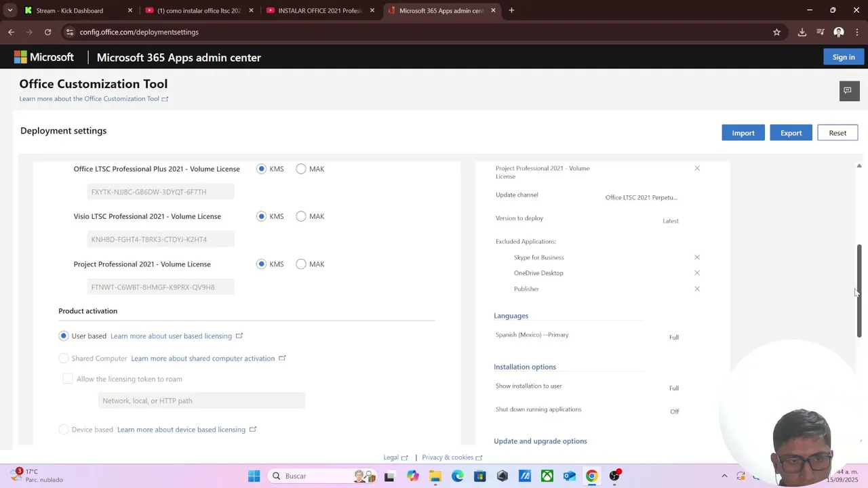Select MAK for Office LTSC Professional Plus
868x488 pixels.
[x=301, y=169]
